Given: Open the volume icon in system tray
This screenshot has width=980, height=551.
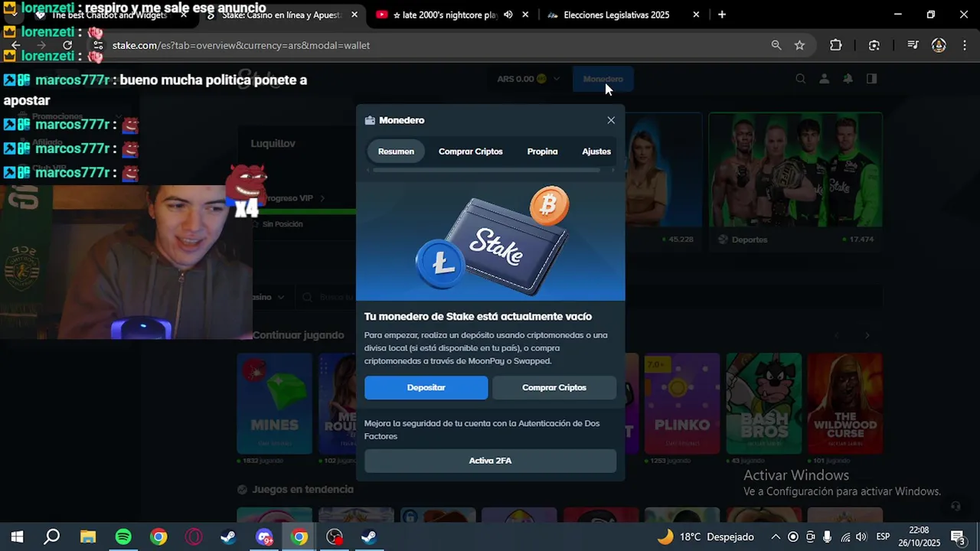Looking at the screenshot, I should pos(861,537).
